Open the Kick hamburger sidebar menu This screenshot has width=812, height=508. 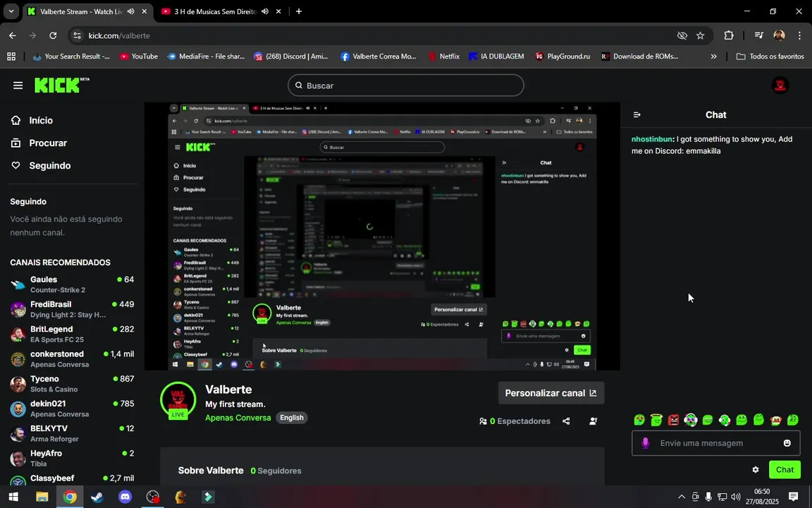pos(18,85)
